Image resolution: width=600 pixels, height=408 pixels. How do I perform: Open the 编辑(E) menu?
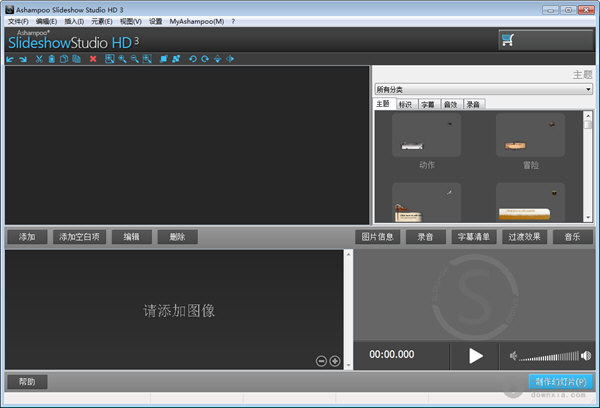click(x=46, y=21)
